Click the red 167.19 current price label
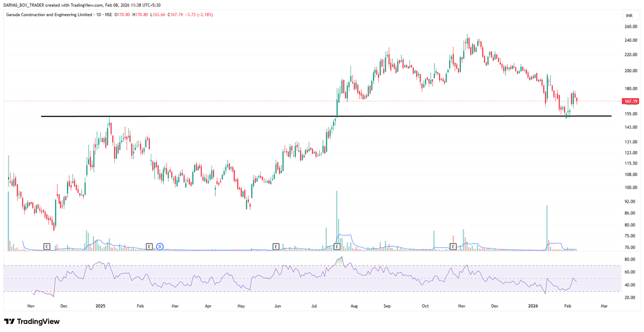This screenshot has height=332, width=644. (630, 101)
